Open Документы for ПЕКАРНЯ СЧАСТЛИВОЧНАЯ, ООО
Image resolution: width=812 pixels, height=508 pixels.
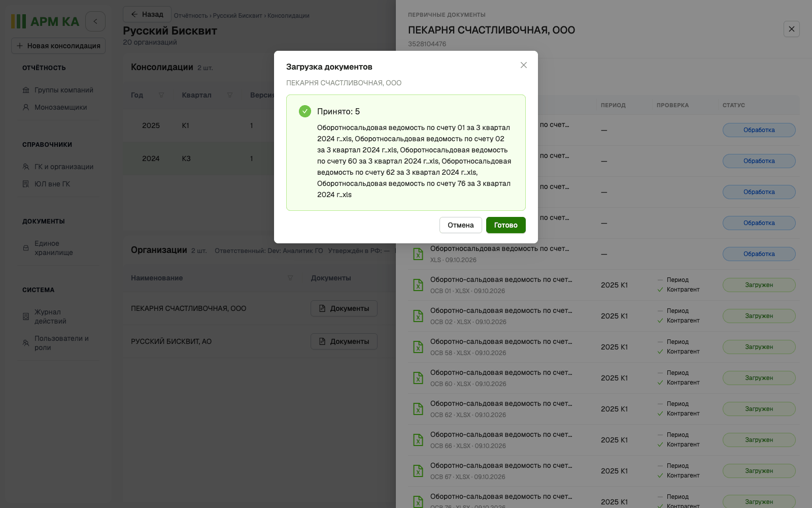click(344, 308)
